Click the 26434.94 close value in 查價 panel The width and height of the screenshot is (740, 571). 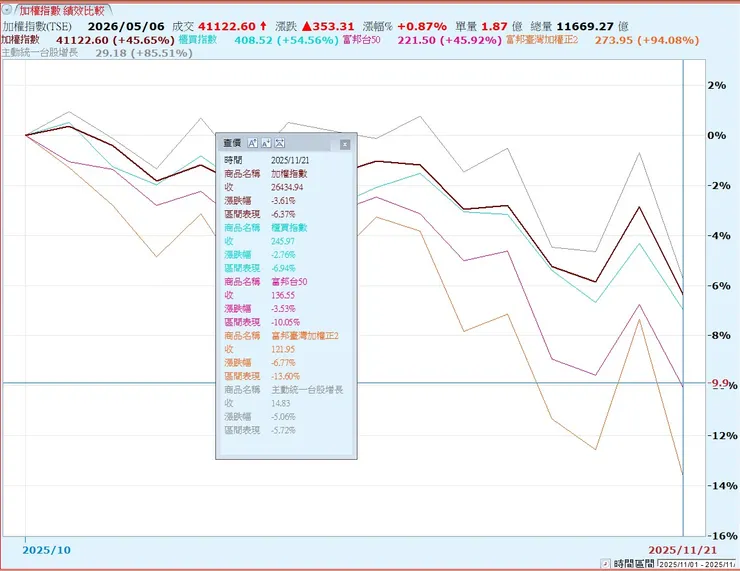pyautogui.click(x=287, y=187)
